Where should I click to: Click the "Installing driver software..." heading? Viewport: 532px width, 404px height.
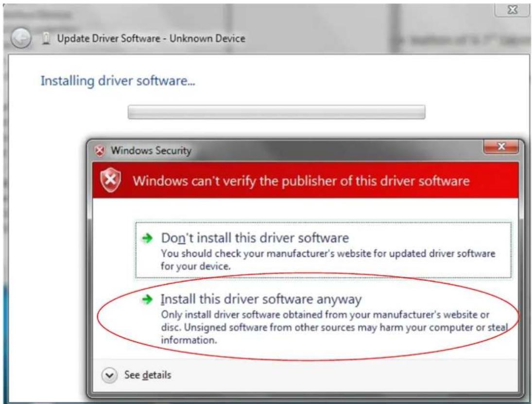click(x=118, y=81)
